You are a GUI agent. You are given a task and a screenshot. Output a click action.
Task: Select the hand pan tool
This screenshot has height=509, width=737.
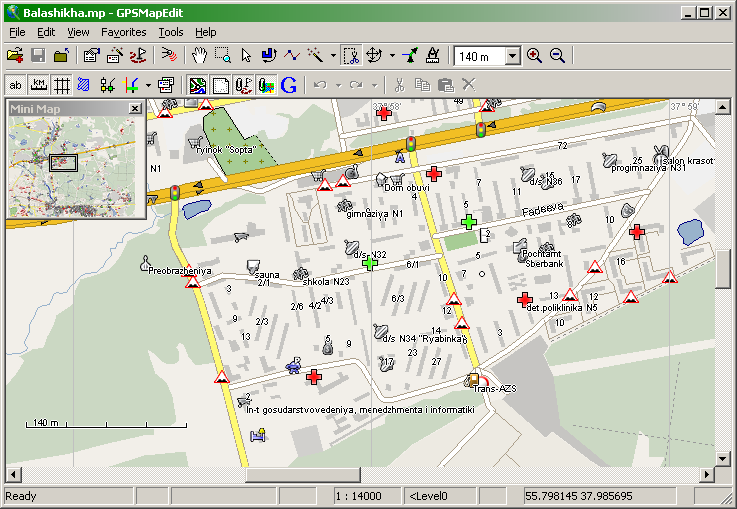click(200, 56)
